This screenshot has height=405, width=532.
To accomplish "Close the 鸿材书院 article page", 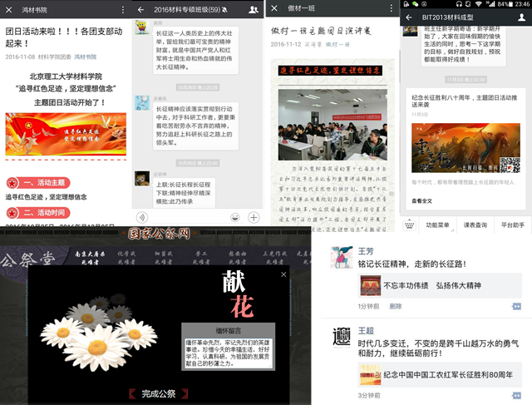I will (8, 9).
